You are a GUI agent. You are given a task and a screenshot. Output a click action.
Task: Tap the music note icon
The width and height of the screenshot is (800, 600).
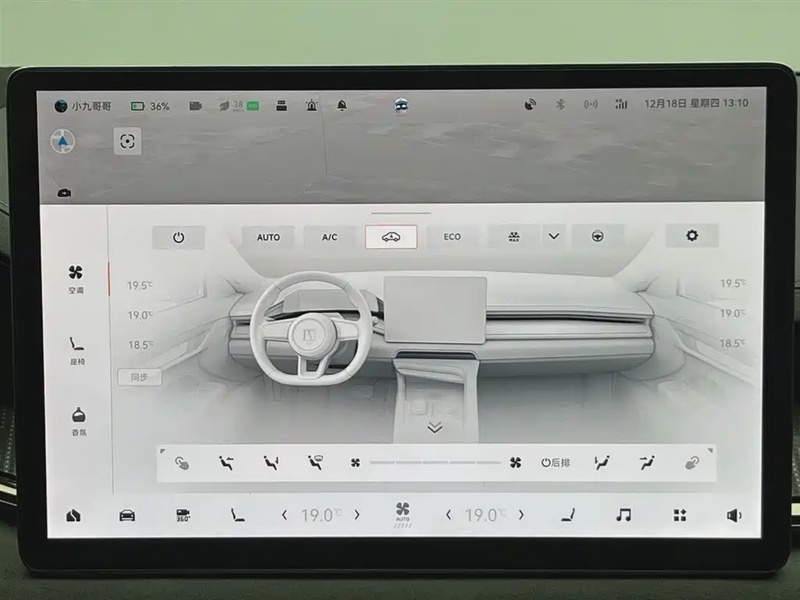point(623,515)
